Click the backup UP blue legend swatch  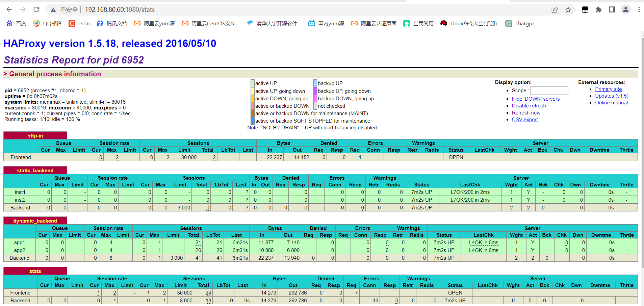pos(315,83)
